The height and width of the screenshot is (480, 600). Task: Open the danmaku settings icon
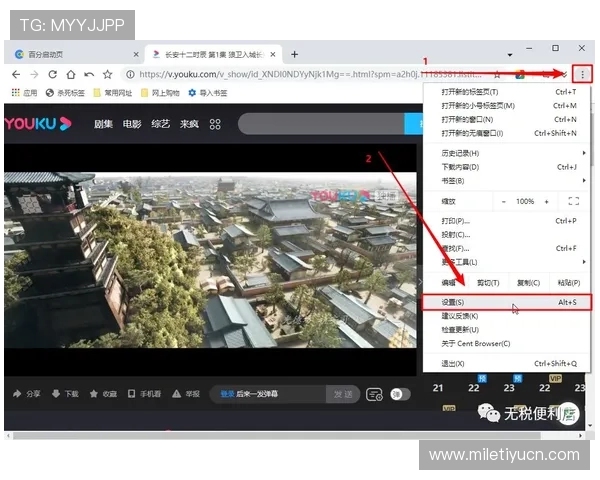pos(374,394)
